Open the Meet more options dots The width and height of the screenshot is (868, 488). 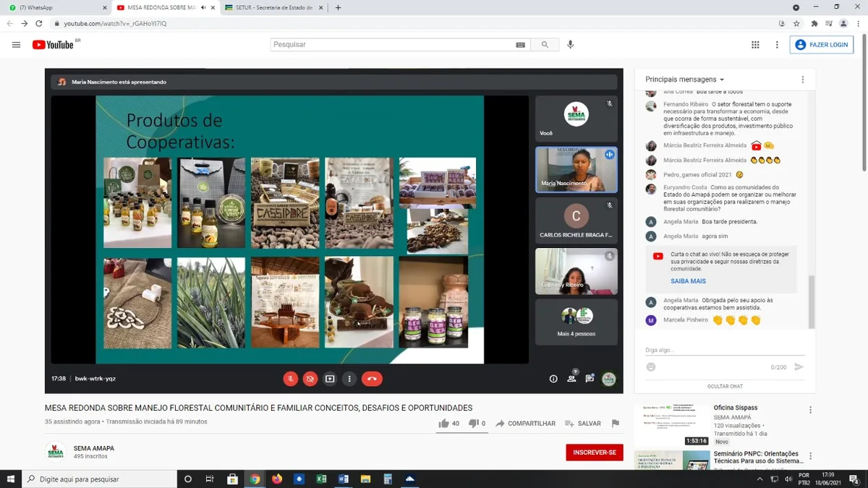pyautogui.click(x=349, y=379)
